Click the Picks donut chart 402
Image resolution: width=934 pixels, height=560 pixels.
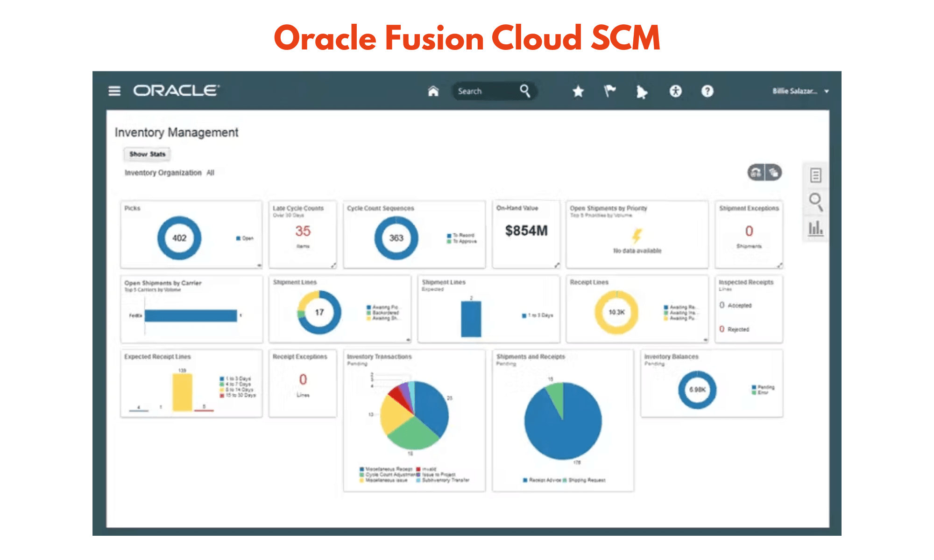click(x=179, y=238)
